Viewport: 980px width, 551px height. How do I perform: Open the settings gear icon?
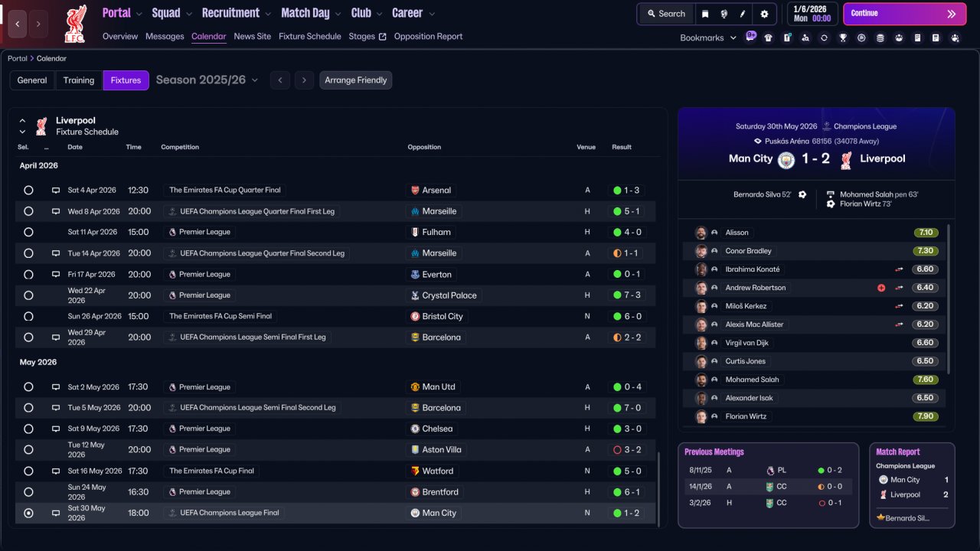click(764, 14)
